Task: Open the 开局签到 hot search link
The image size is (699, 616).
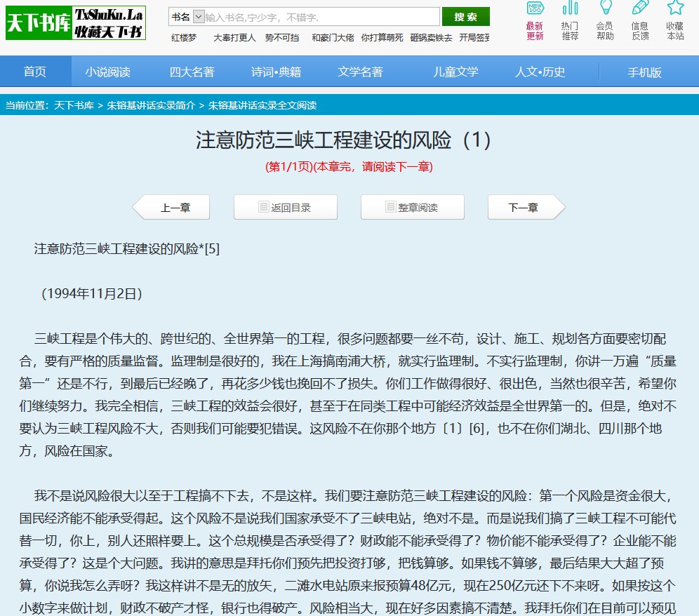Action: click(x=474, y=38)
